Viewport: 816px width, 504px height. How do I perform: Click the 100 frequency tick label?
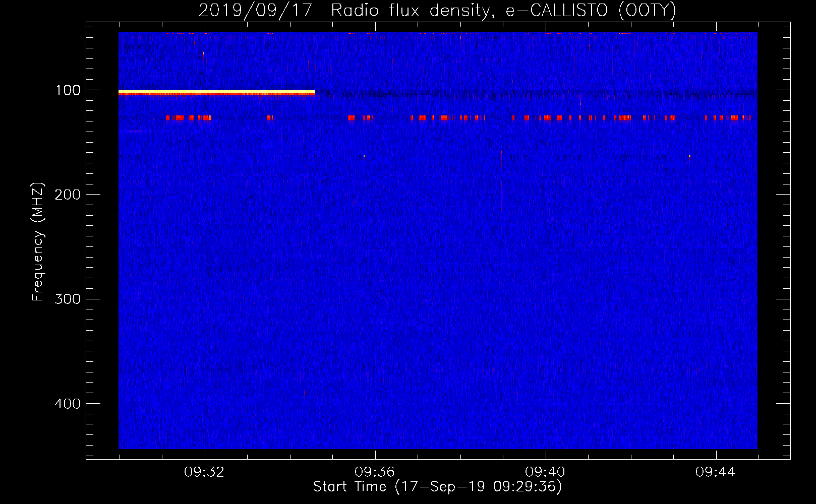(x=68, y=90)
